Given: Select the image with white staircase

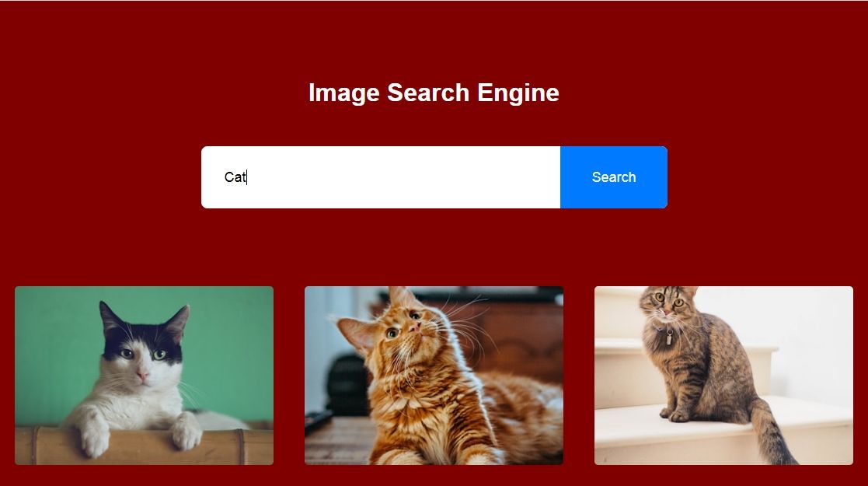Looking at the screenshot, I should point(723,375).
